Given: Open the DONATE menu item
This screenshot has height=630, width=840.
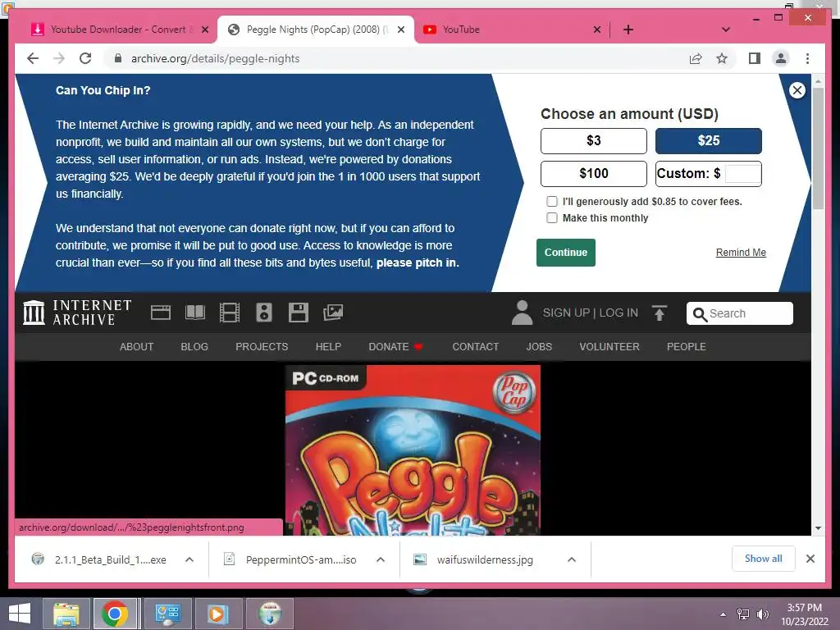Looking at the screenshot, I should pyautogui.click(x=395, y=347).
